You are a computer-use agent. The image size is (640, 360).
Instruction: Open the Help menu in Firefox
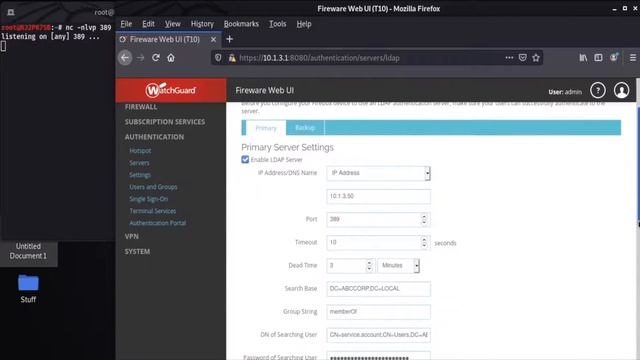coord(304,24)
